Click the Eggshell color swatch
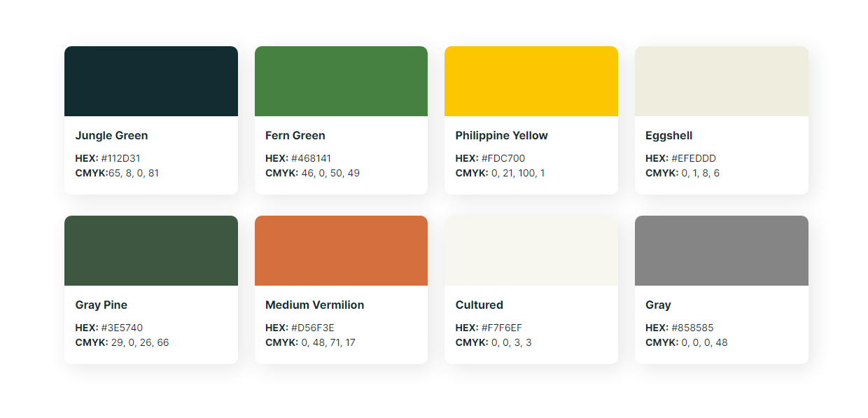The height and width of the screenshot is (418, 868). point(722,81)
